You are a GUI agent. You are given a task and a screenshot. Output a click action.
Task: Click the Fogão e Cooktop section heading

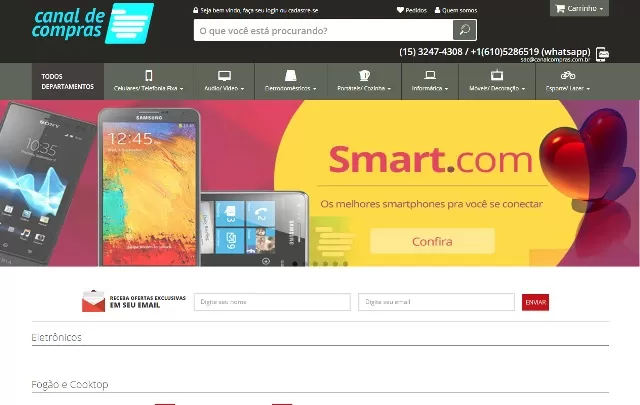point(70,385)
